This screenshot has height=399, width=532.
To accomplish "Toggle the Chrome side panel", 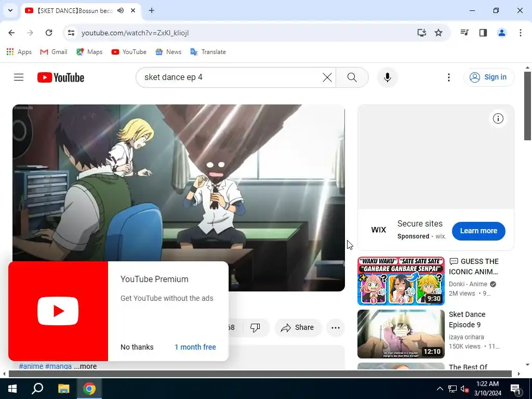I will [x=483, y=33].
